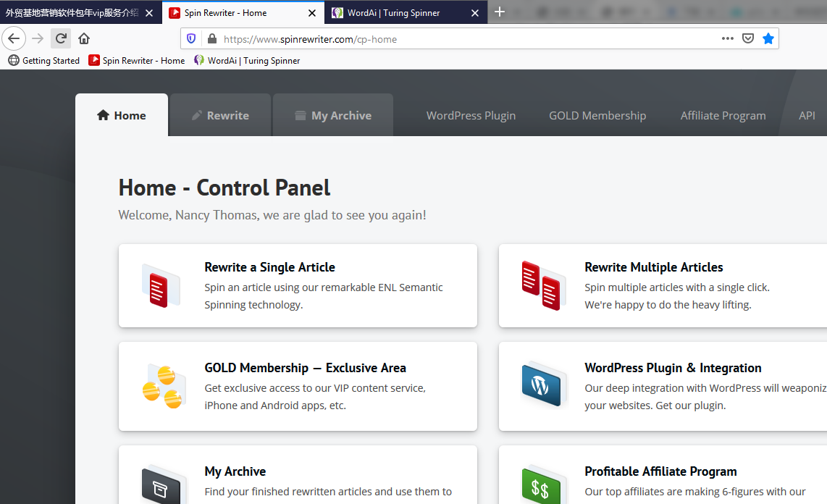Click 'iPhone and Android apps, etc.' text
Screen dimensions: 827x504
coord(274,406)
